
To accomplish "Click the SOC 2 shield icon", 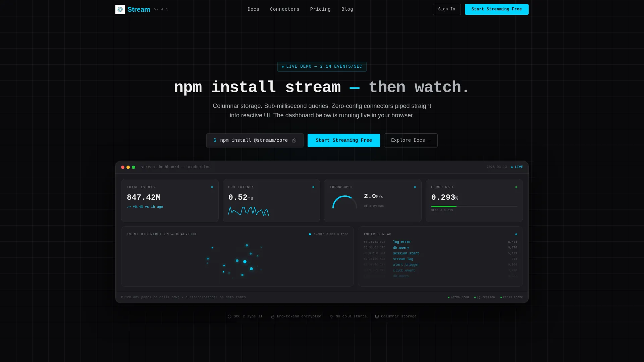I will click(229, 316).
